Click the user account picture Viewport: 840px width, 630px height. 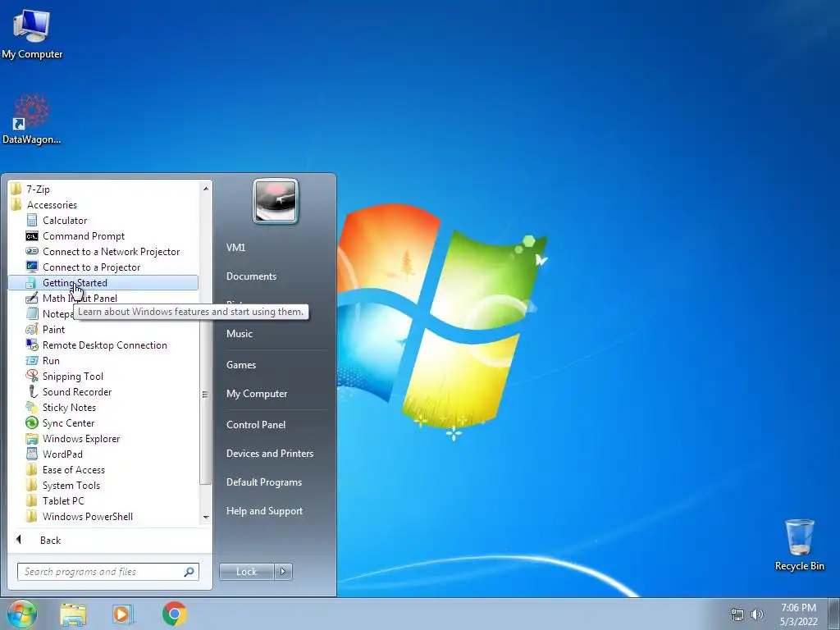coord(276,201)
